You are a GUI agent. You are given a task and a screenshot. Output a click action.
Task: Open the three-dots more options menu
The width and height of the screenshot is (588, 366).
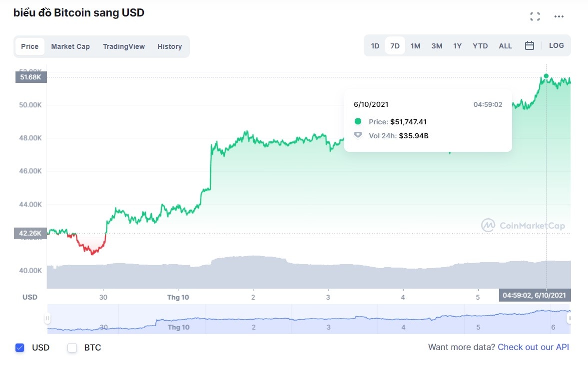[x=559, y=16]
